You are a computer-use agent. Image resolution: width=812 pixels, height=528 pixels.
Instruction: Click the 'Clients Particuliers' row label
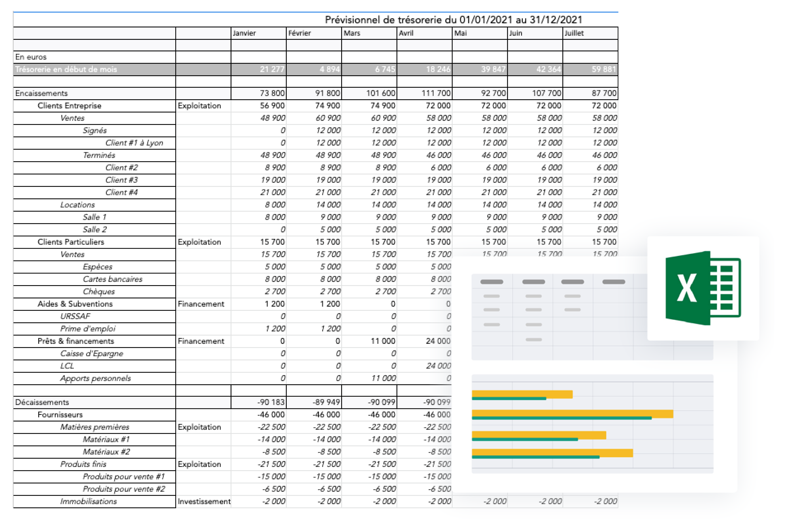tap(95, 242)
